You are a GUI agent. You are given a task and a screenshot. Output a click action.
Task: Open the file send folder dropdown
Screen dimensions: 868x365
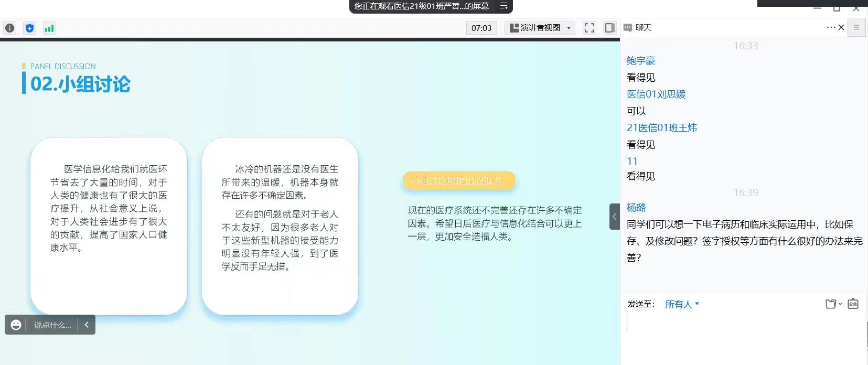pyautogui.click(x=833, y=304)
